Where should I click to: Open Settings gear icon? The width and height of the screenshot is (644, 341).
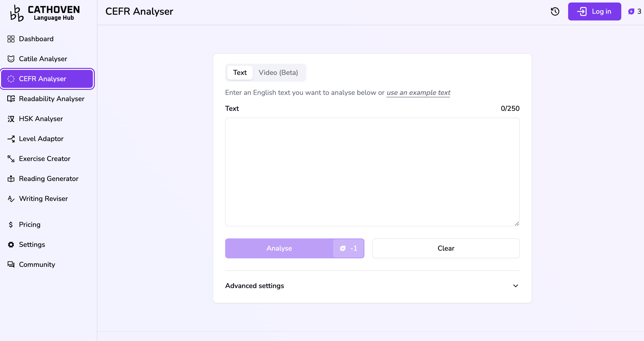11,244
